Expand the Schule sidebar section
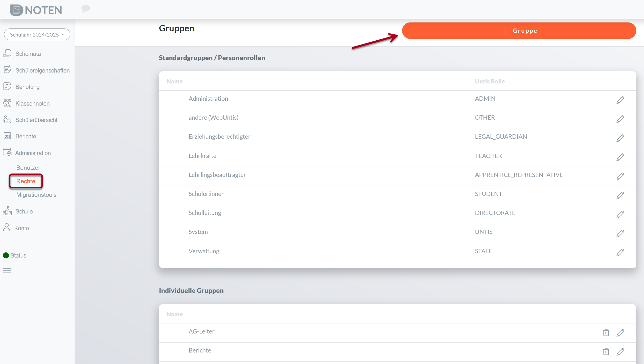644x364 pixels. [x=24, y=211]
